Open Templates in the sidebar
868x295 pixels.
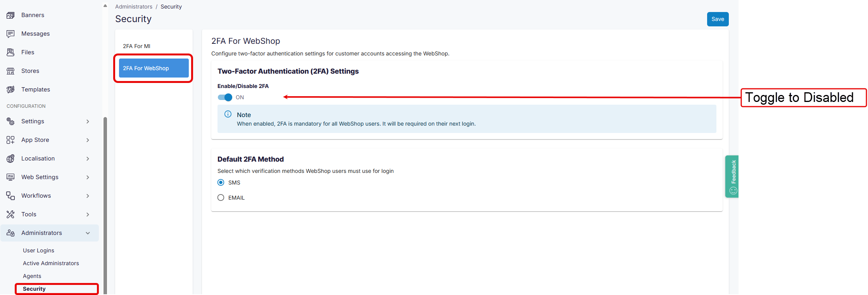(x=36, y=90)
